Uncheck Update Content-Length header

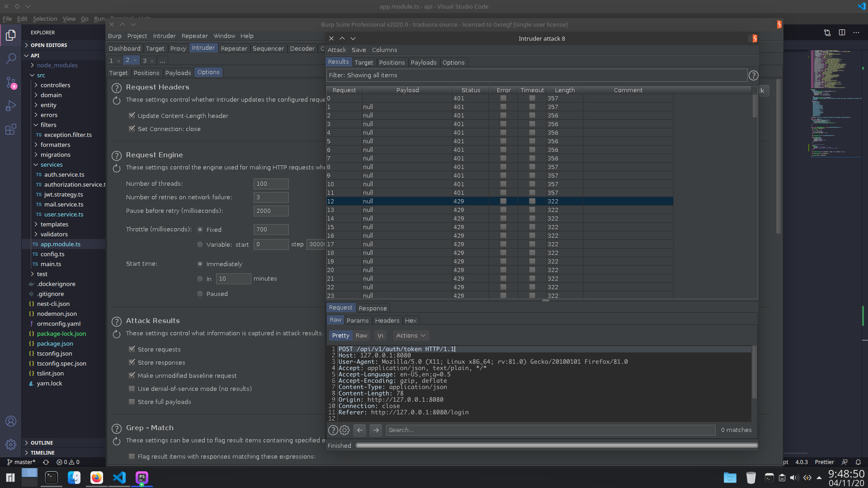[x=132, y=116]
